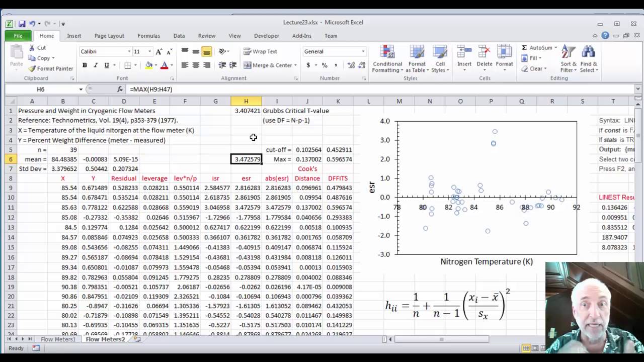The width and height of the screenshot is (644, 362).
Task: Click the Decrease Decimal icon
Action: 362,65
